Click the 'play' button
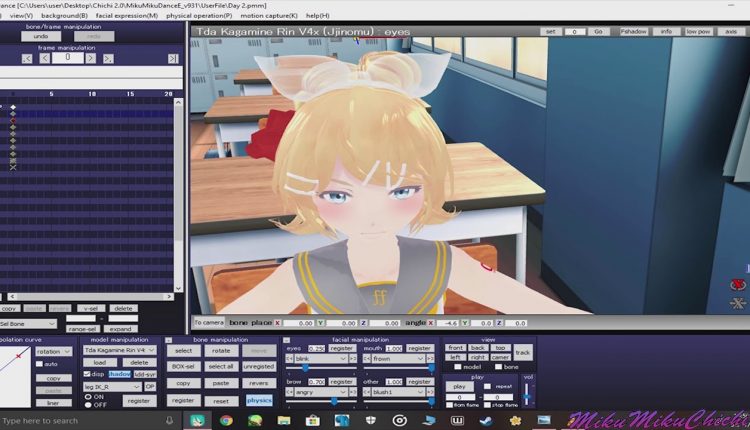 (459, 386)
